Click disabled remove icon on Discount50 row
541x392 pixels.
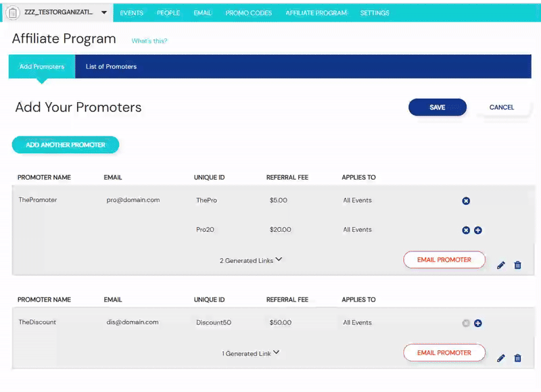coord(466,323)
